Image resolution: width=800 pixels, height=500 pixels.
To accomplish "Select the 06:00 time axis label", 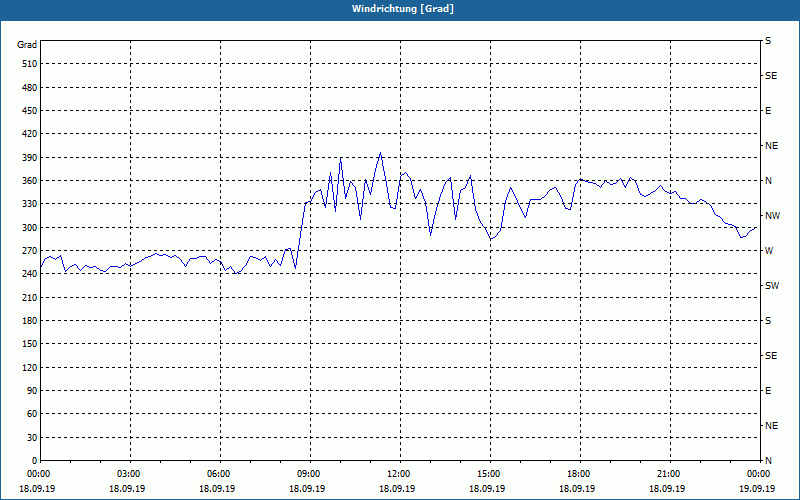I will pyautogui.click(x=217, y=474).
